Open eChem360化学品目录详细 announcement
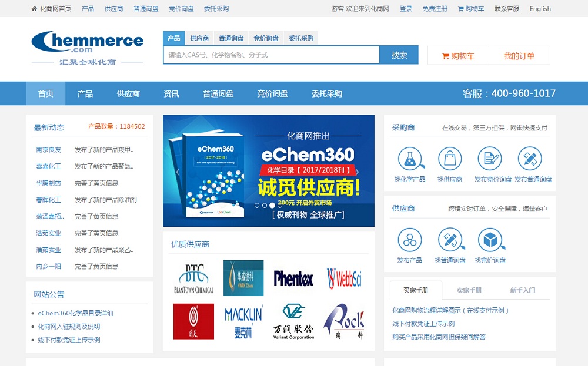 (x=75, y=313)
